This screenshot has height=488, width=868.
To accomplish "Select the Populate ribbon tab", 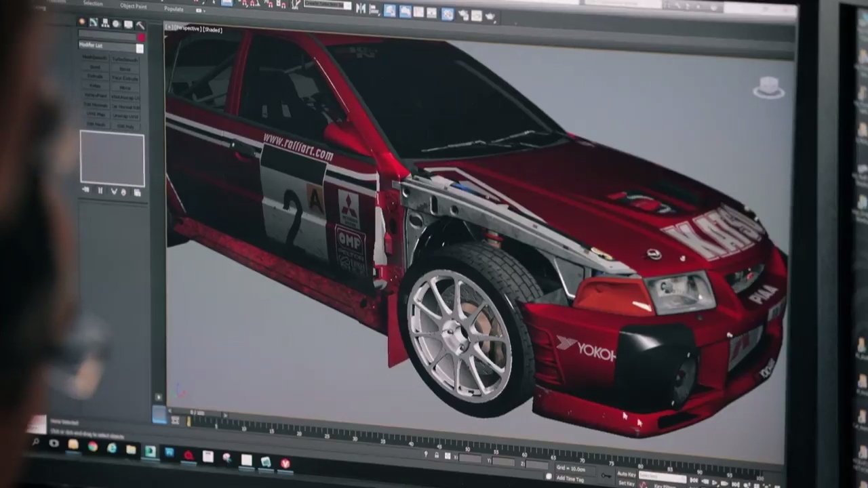I will pos(174,9).
